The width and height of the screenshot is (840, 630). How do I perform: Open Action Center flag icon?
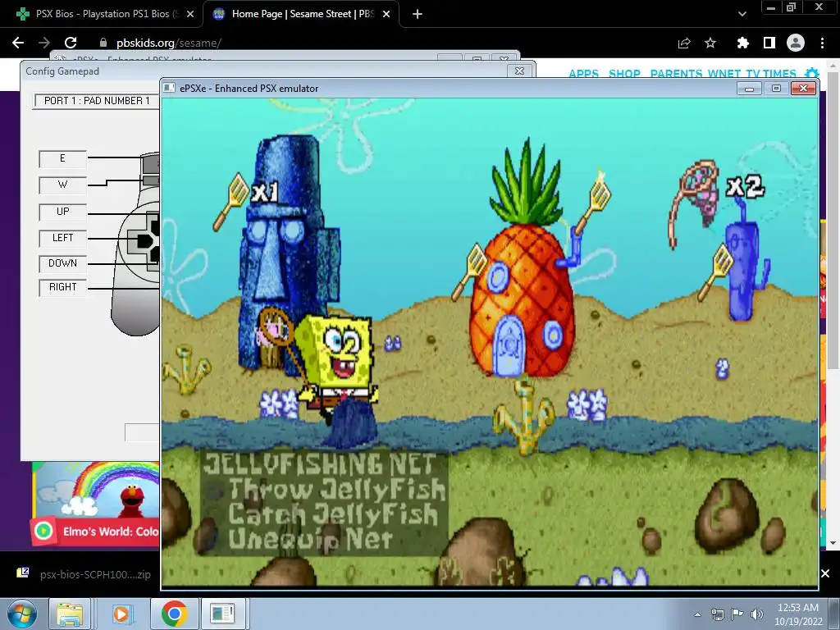click(x=737, y=614)
